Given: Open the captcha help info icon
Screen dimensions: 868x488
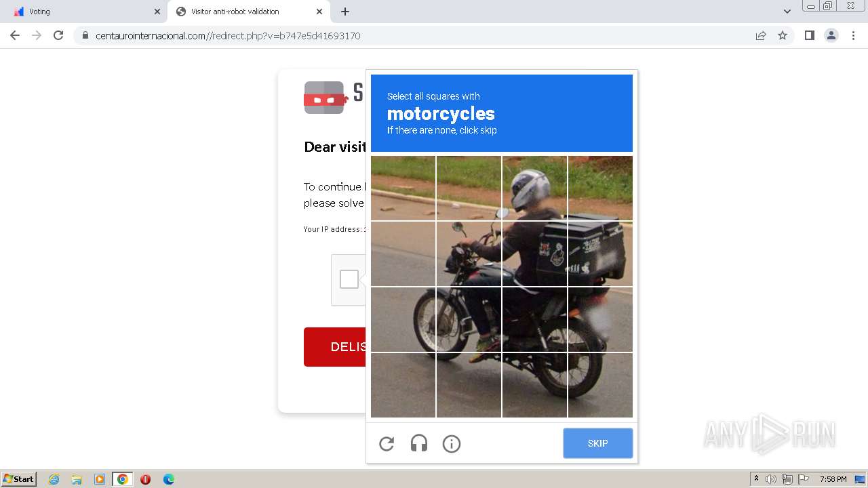Looking at the screenshot, I should pyautogui.click(x=452, y=444).
